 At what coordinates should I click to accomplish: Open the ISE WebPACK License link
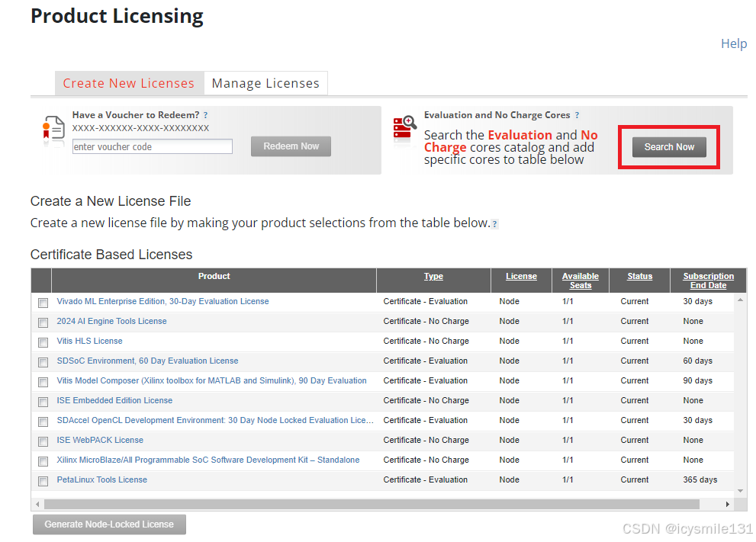(100, 440)
